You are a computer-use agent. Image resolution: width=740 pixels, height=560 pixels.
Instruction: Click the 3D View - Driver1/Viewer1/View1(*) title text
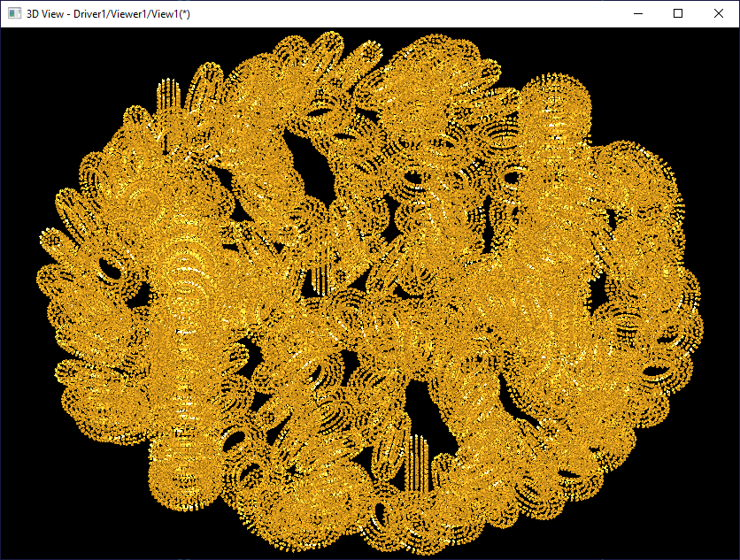click(108, 14)
